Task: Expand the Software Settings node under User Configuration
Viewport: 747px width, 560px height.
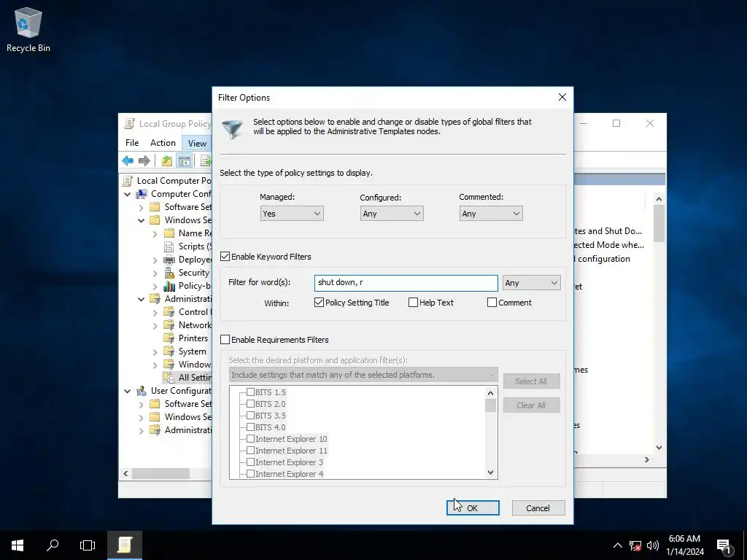Action: (141, 404)
